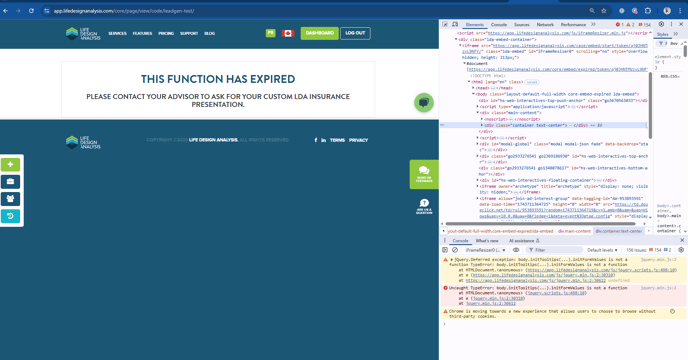Click the Canada flag icon
Image resolution: width=688 pixels, height=360 pixels.
coord(288,33)
